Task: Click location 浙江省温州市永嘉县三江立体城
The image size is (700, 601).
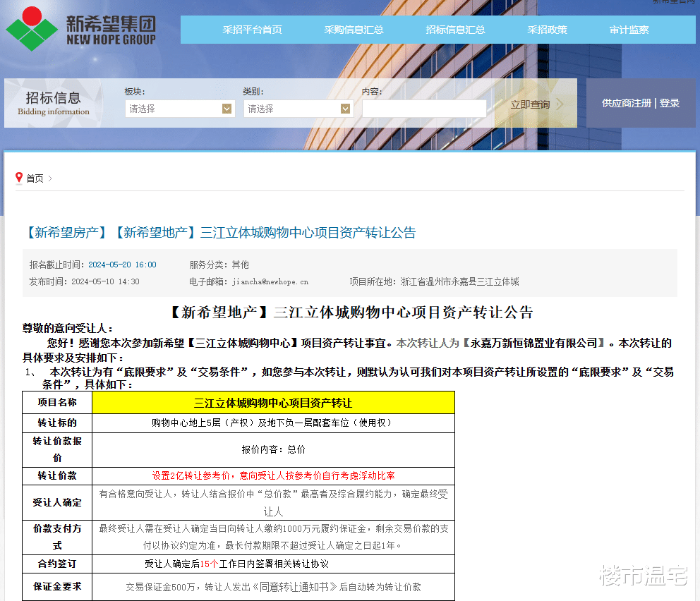Action: click(460, 281)
